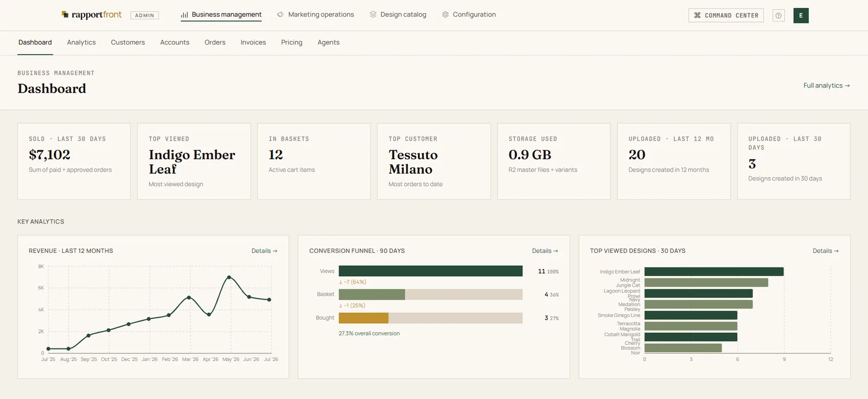The width and height of the screenshot is (868, 399).
Task: Click the Top customer Tessuto Milano card
Action: [x=433, y=161]
